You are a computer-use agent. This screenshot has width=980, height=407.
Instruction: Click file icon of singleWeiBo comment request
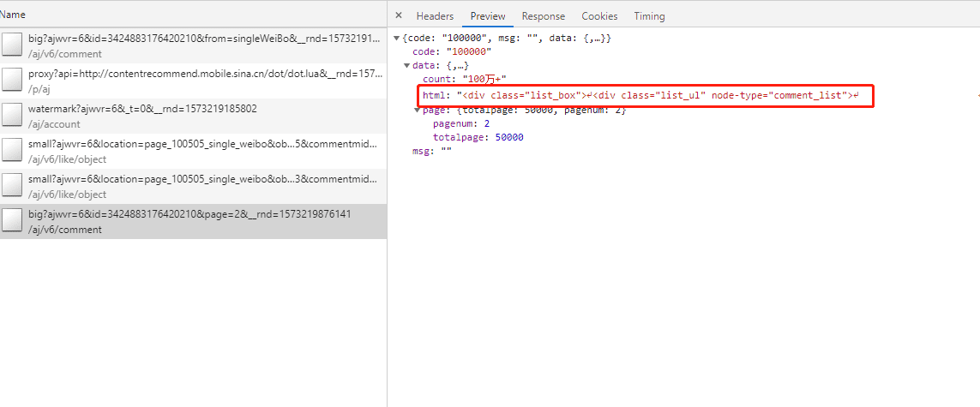pos(12,45)
